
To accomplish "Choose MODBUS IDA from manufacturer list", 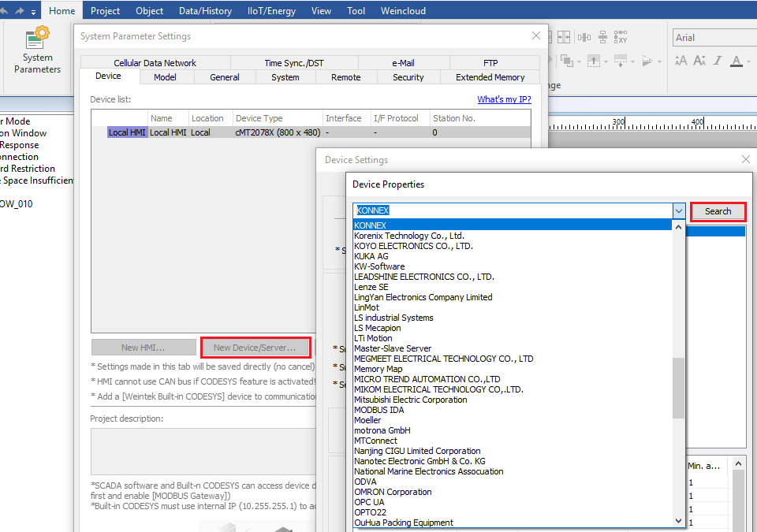I will point(513,410).
